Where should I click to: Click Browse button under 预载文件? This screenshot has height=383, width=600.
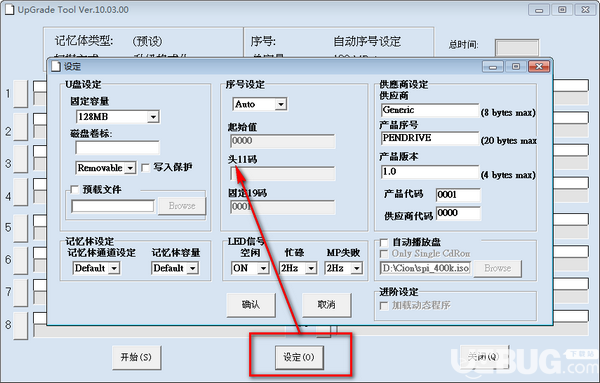(182, 206)
